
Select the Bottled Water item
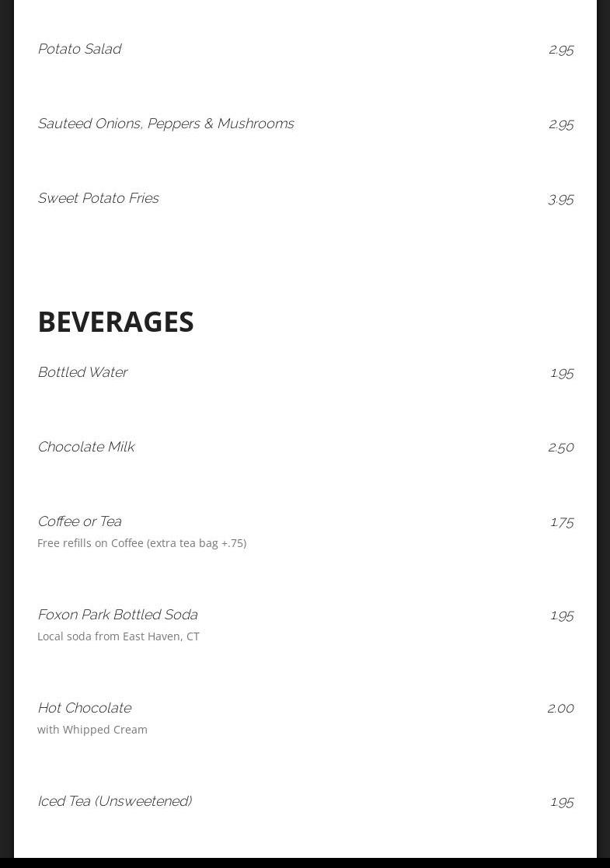(x=82, y=372)
